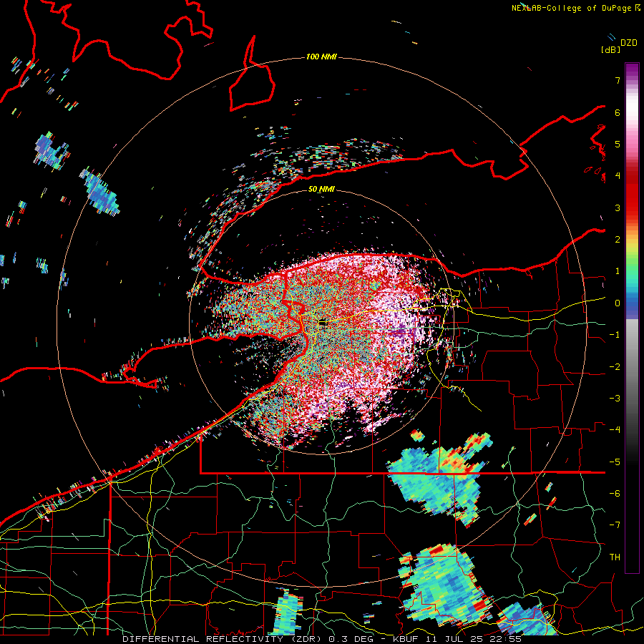644x644 pixels.
Task: Click the -7 value on the scale
Action: point(615,525)
